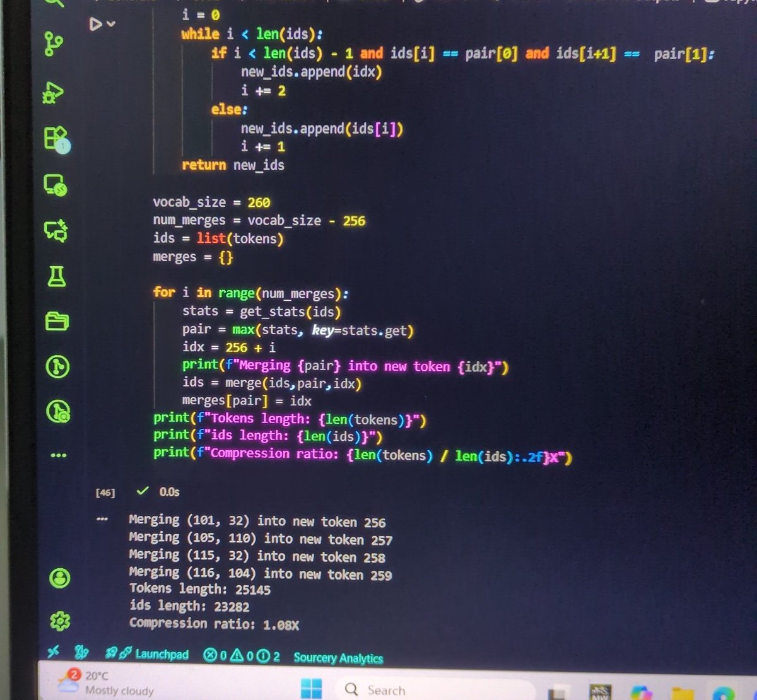Viewport: 757px width, 700px height.
Task: Click the green success check mark of cell
Action: 143,491
